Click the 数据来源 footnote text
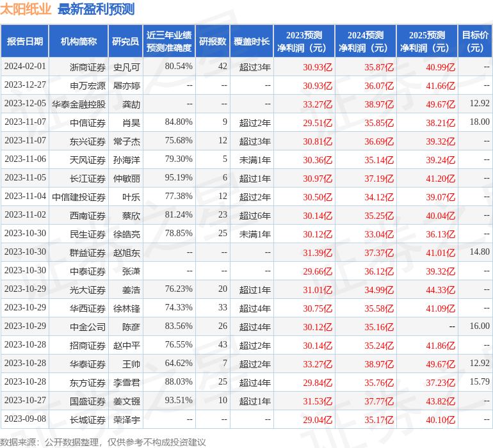Viewport: 493px width, 448px height. (x=103, y=442)
